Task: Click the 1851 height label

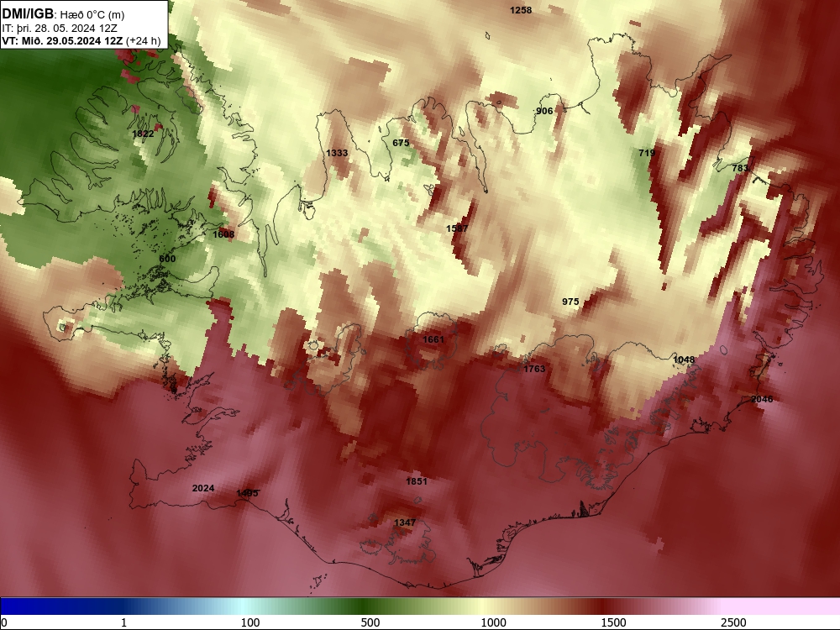Action: click(x=417, y=481)
